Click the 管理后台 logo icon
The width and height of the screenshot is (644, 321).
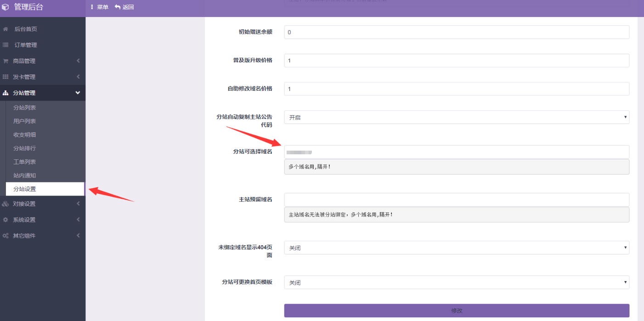pos(6,8)
